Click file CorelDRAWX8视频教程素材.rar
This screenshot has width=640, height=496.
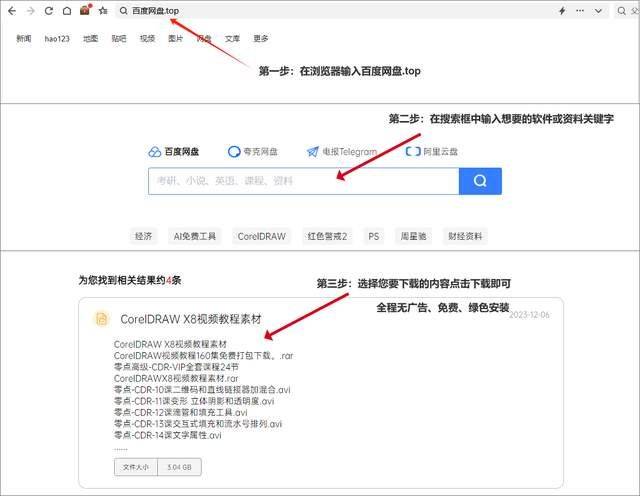click(176, 378)
